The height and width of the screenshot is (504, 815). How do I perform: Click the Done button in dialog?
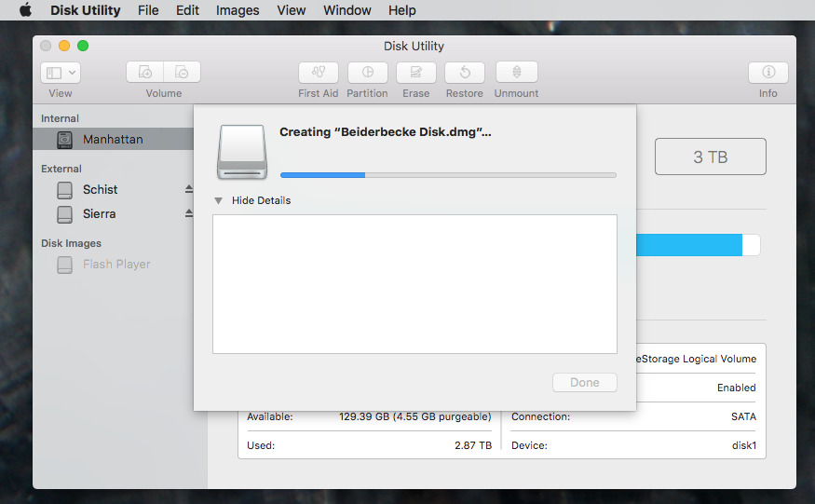click(585, 383)
